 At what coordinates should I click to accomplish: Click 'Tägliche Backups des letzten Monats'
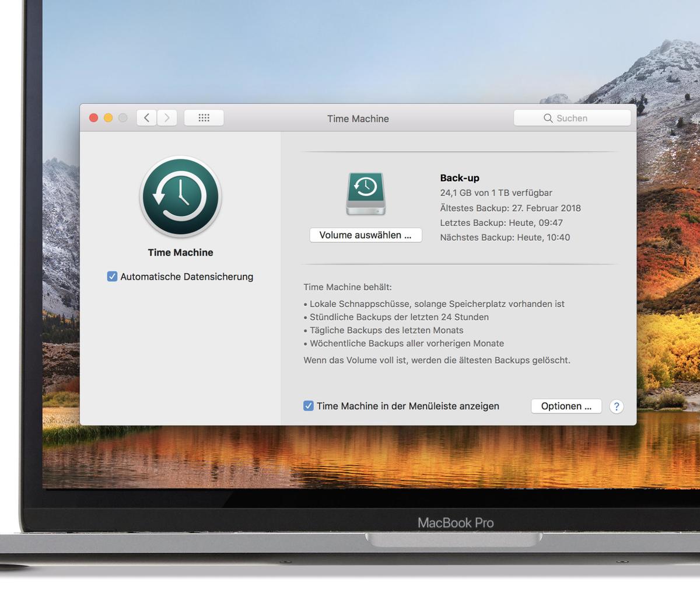click(x=383, y=330)
